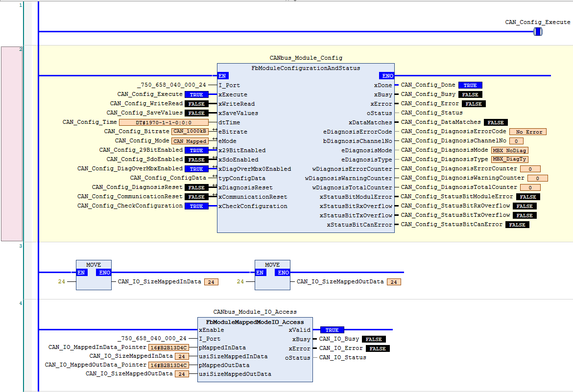This screenshot has width=573, height=392.
Task: Click CAN_IO_MappedOutData_Pointer value 16#B2B13D4C
Action: [168, 365]
